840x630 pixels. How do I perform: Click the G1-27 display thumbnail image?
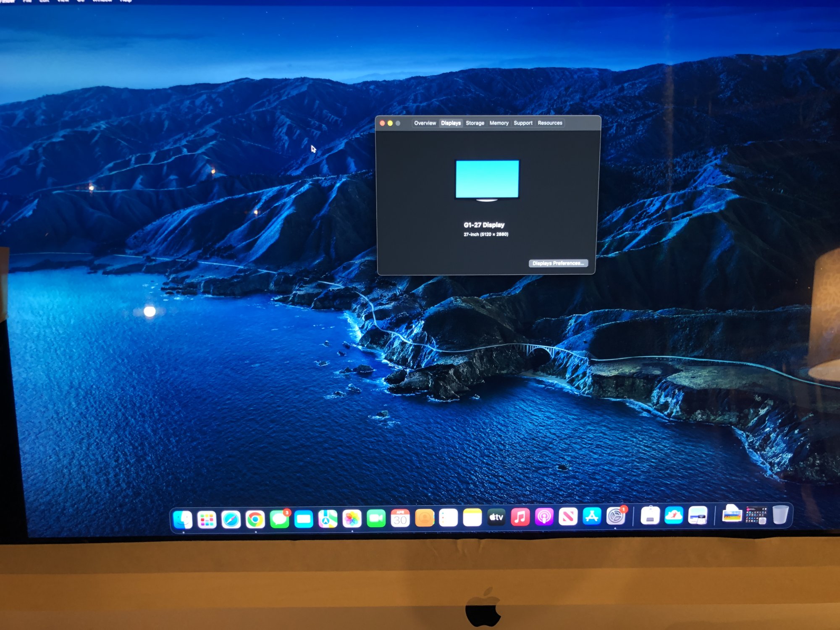pyautogui.click(x=487, y=179)
